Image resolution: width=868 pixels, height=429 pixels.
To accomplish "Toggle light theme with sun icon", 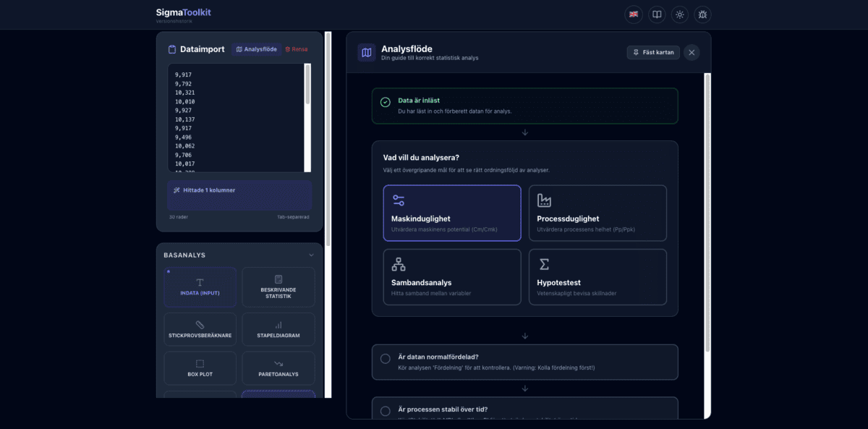I will click(x=679, y=14).
